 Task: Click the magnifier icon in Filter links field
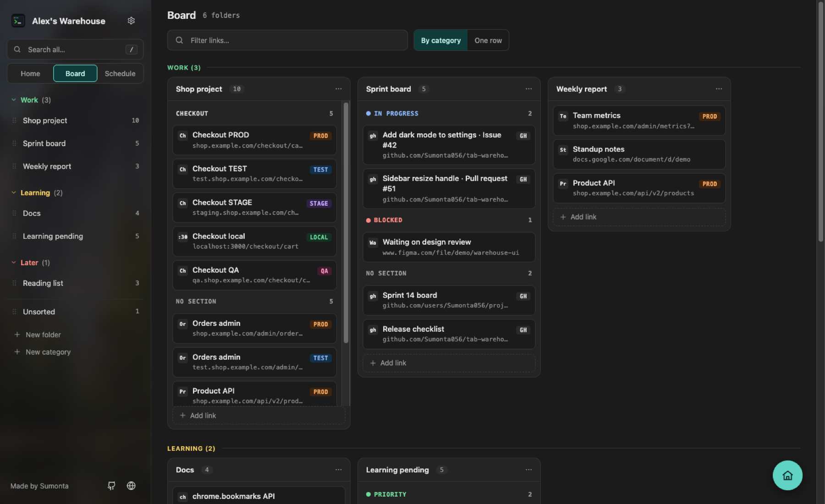[x=180, y=40]
